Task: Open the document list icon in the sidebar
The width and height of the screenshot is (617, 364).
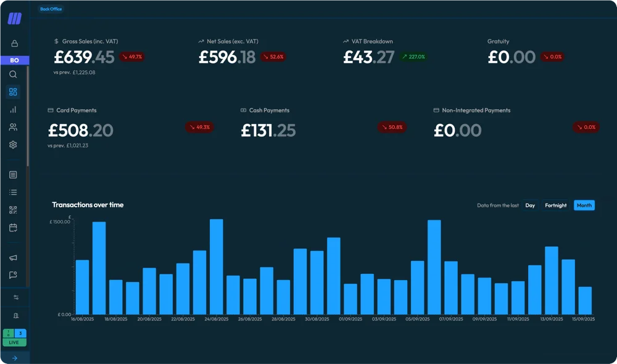Action: pos(14,175)
